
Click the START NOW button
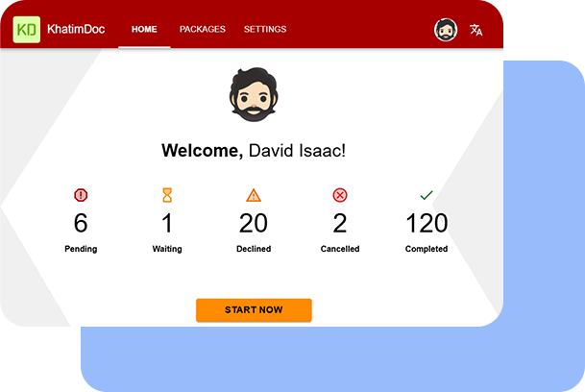(254, 310)
